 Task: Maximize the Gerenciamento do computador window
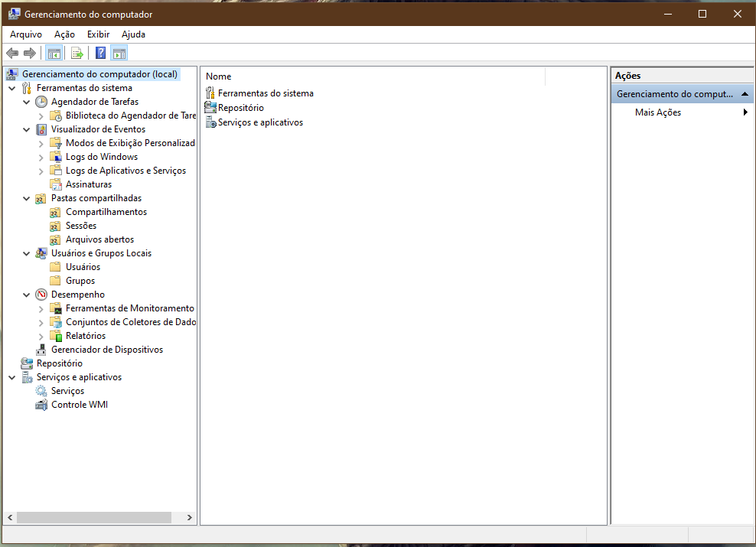tap(702, 14)
